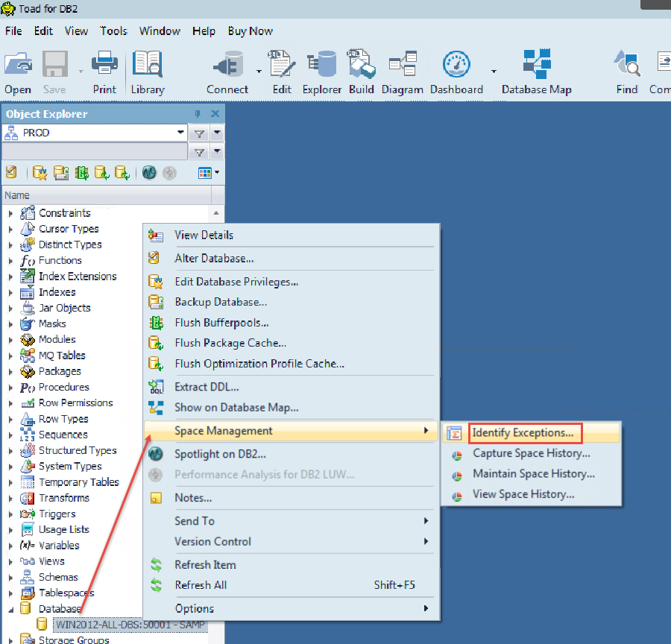Image resolution: width=671 pixels, height=644 pixels.
Task: Open the Tools menu
Action: tap(113, 31)
